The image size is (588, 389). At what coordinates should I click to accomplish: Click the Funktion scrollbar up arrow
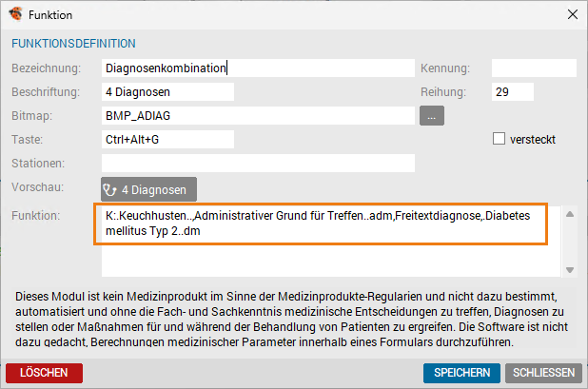[569, 213]
